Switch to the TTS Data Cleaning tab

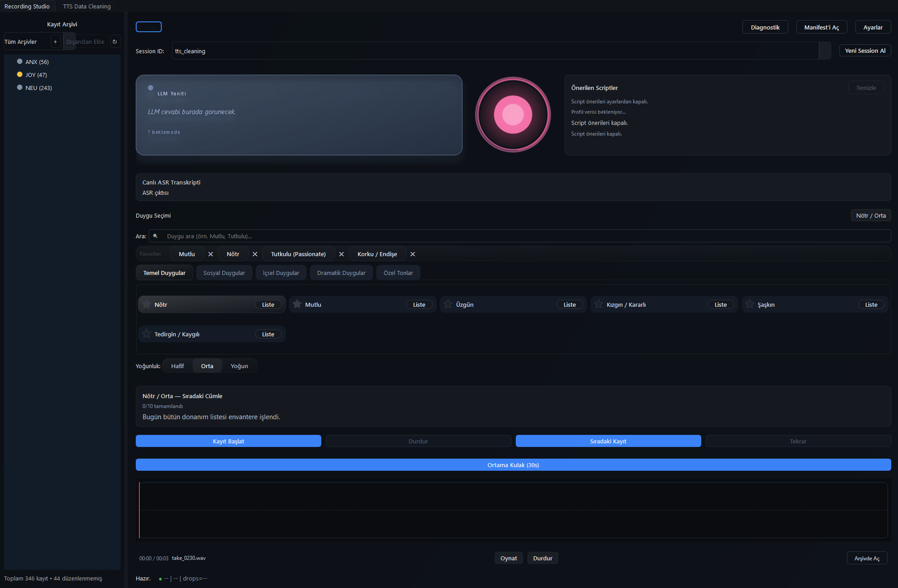pos(86,6)
